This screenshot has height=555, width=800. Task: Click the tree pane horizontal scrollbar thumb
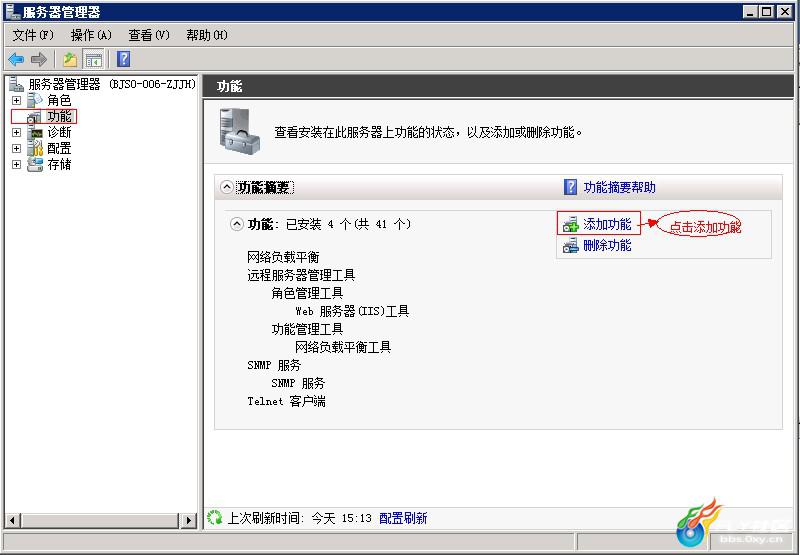point(99,520)
